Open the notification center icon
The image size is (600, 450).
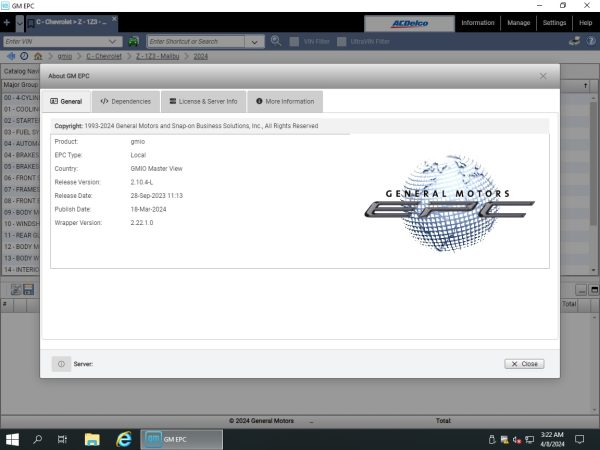coord(580,439)
